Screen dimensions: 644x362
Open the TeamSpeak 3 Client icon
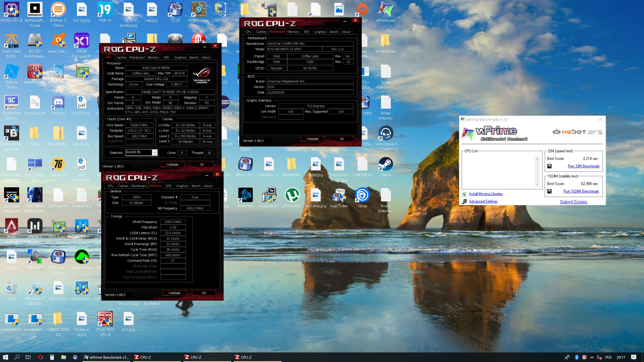(x=386, y=138)
